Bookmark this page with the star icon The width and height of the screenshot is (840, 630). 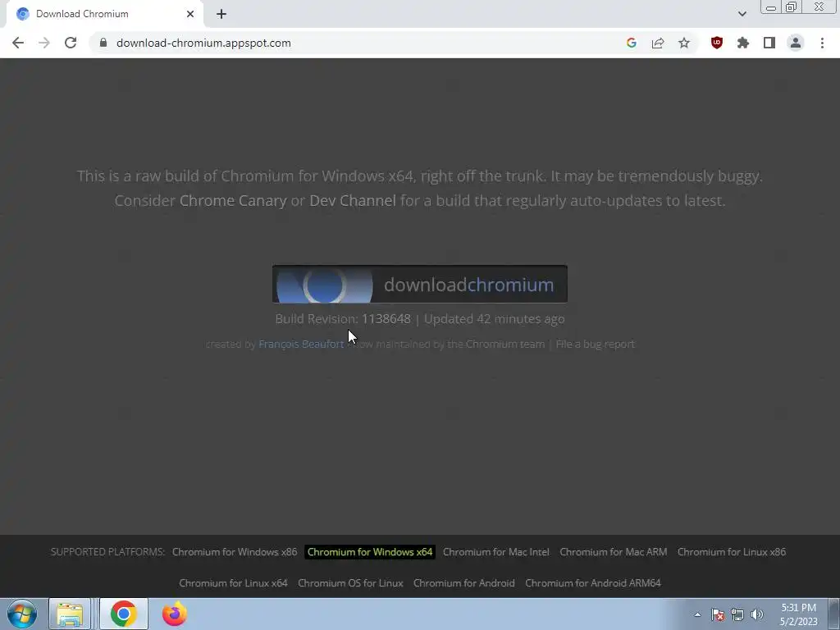tap(684, 43)
